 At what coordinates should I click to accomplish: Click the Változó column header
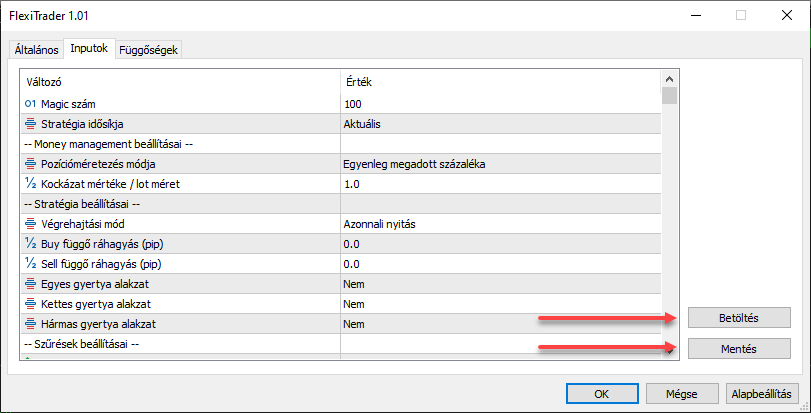(180, 82)
